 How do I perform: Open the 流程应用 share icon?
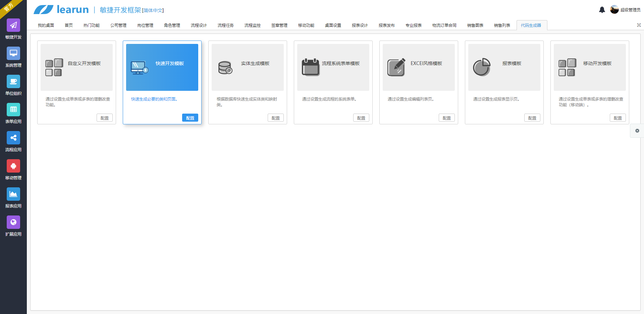(x=13, y=138)
